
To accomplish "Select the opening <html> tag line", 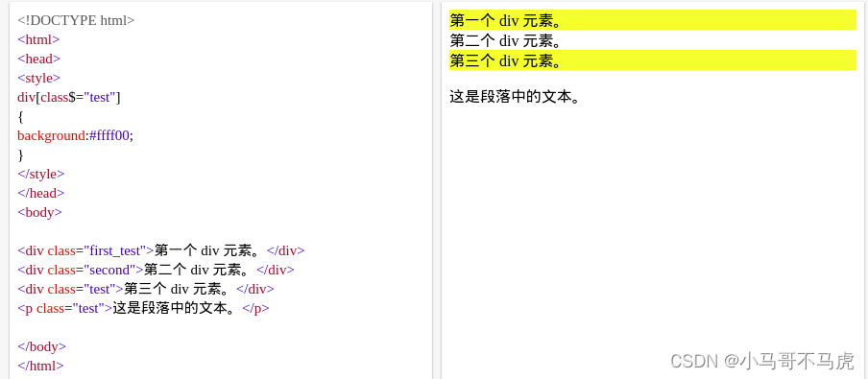I will 38,40.
